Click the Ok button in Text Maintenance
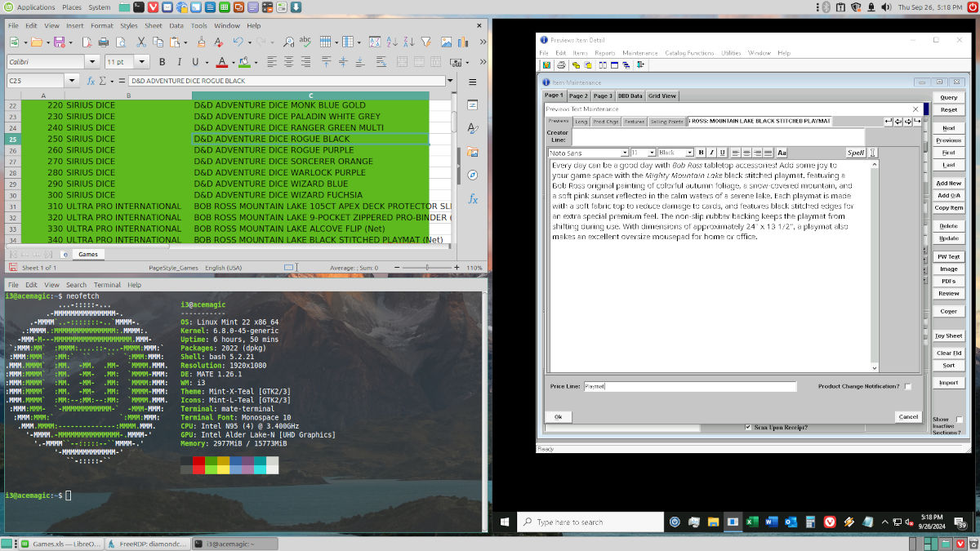The image size is (980, 551). tap(558, 416)
